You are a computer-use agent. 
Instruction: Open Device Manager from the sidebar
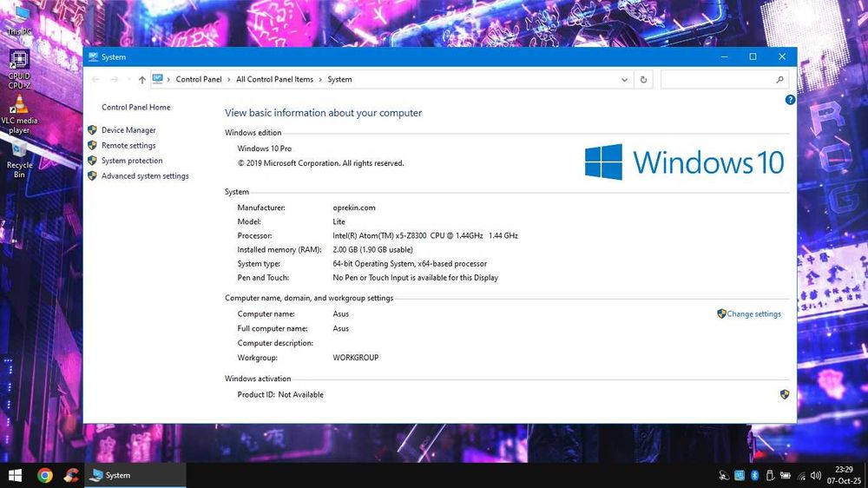(x=128, y=130)
